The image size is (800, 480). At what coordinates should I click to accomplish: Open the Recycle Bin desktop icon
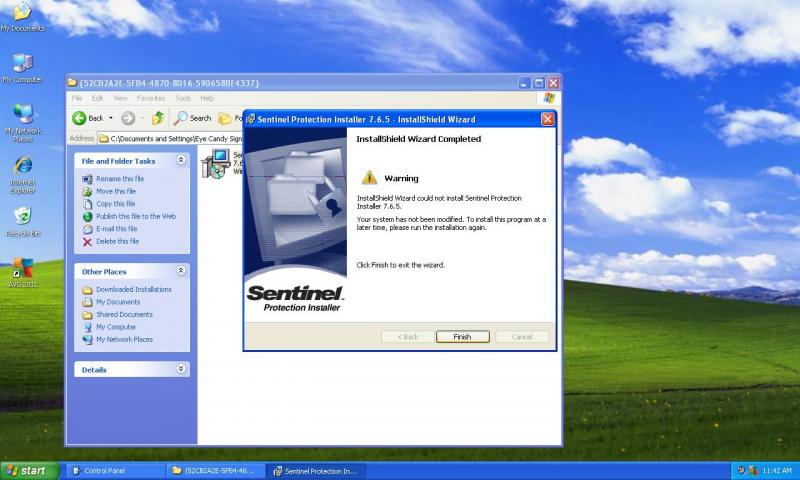point(22,222)
